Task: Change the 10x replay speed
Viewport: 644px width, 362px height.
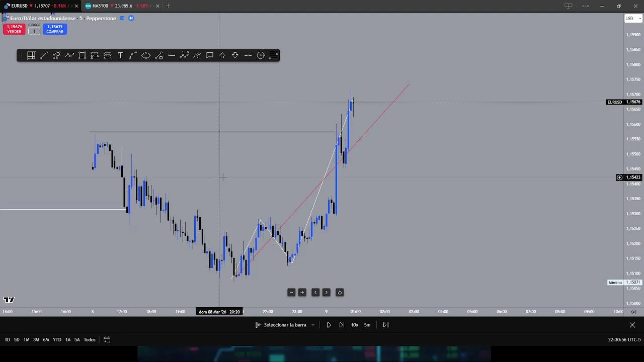Action: pos(355,325)
